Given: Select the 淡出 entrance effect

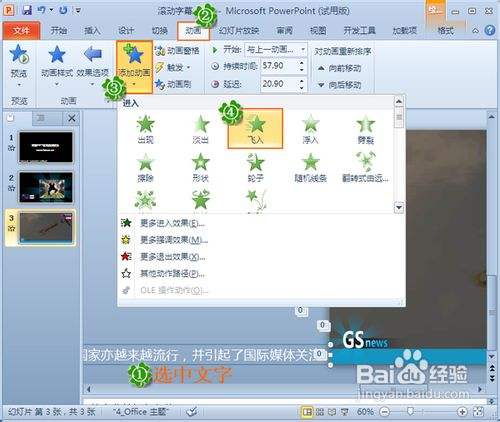Looking at the screenshot, I should pos(200,129).
